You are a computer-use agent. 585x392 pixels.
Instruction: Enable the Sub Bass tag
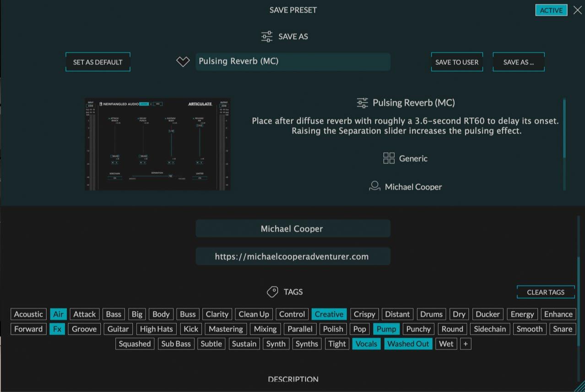tap(176, 344)
